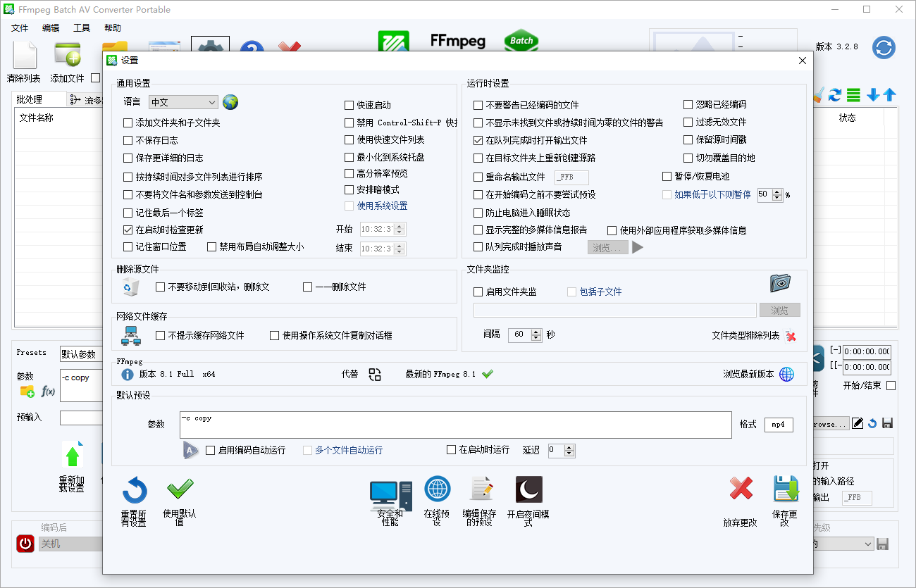Screen dimensions: 916x588
Task: Enable 启用文件夹监 folder watching
Action: (476, 292)
